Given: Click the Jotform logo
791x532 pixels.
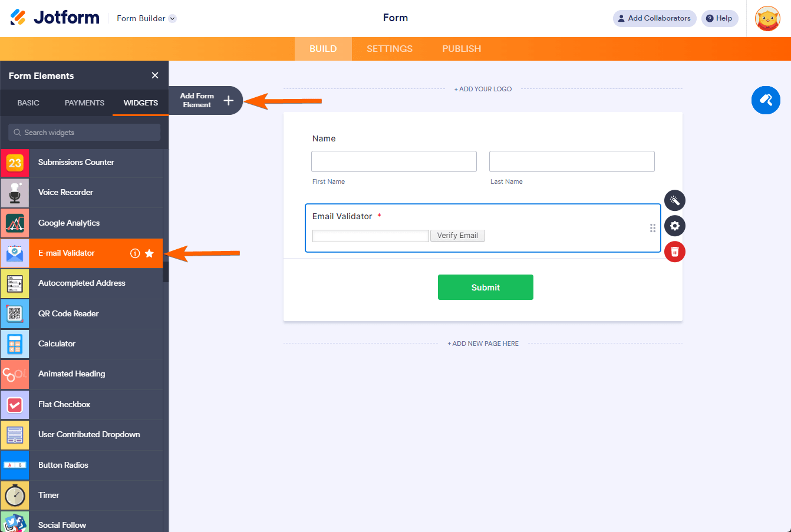Looking at the screenshot, I should point(55,18).
